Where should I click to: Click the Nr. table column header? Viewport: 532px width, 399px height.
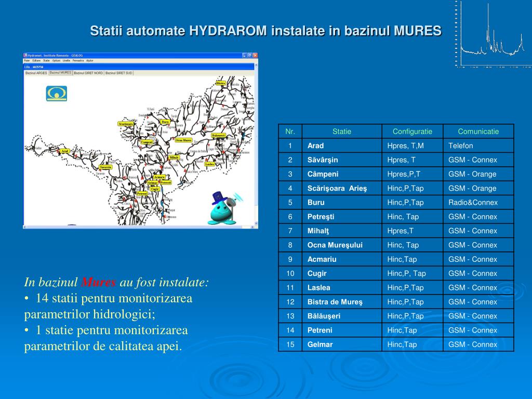point(290,131)
